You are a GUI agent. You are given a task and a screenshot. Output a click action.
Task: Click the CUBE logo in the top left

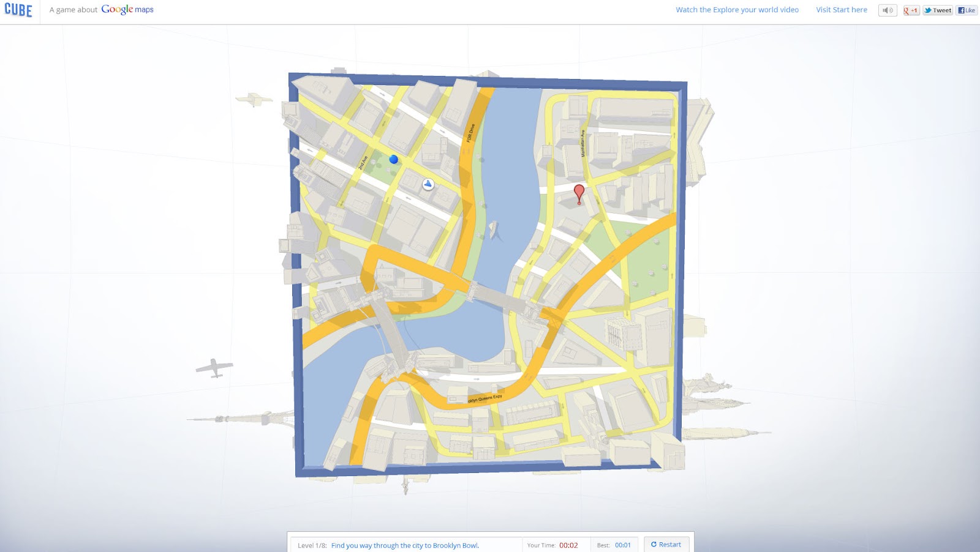click(19, 10)
